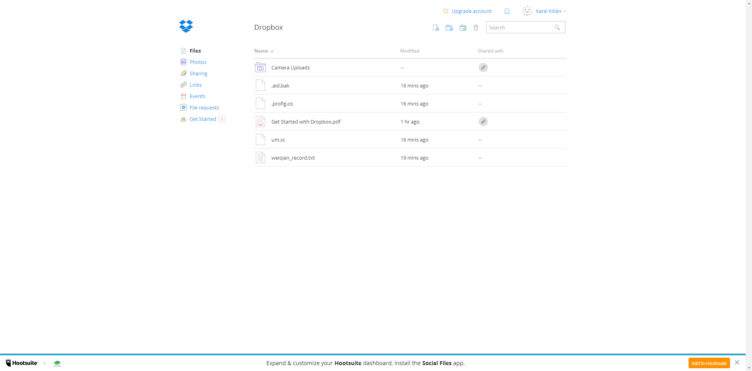Viewport: 752px width, 371px height.
Task: Click the File requests sidebar icon
Action: 183,108
